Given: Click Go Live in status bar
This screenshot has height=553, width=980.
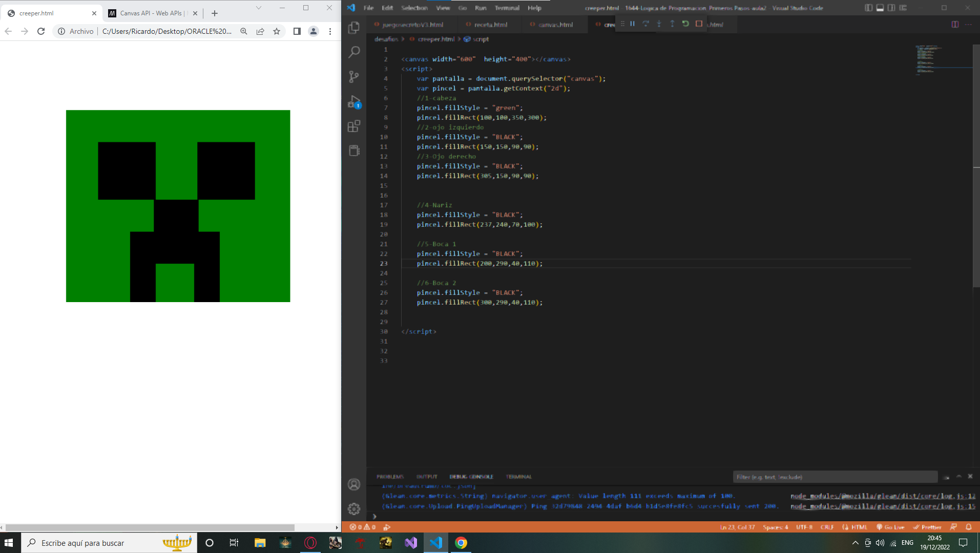Looking at the screenshot, I should tap(890, 527).
